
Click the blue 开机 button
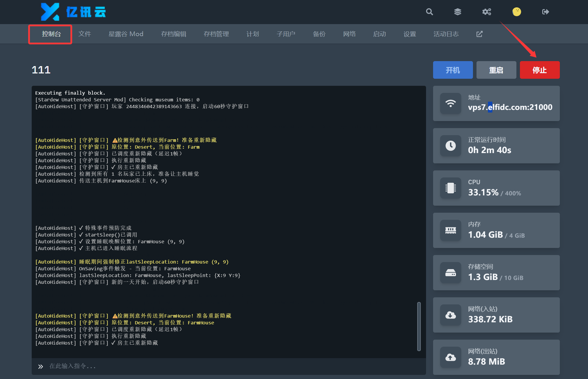453,70
